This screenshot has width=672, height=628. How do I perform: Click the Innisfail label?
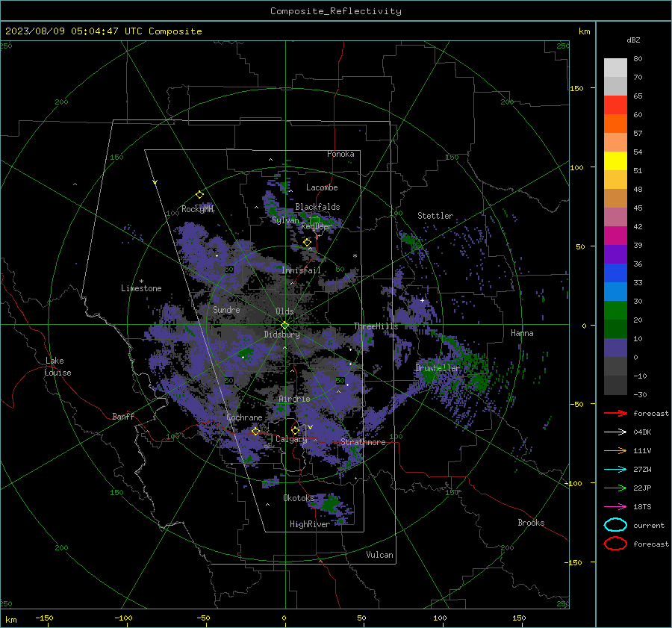point(301,270)
